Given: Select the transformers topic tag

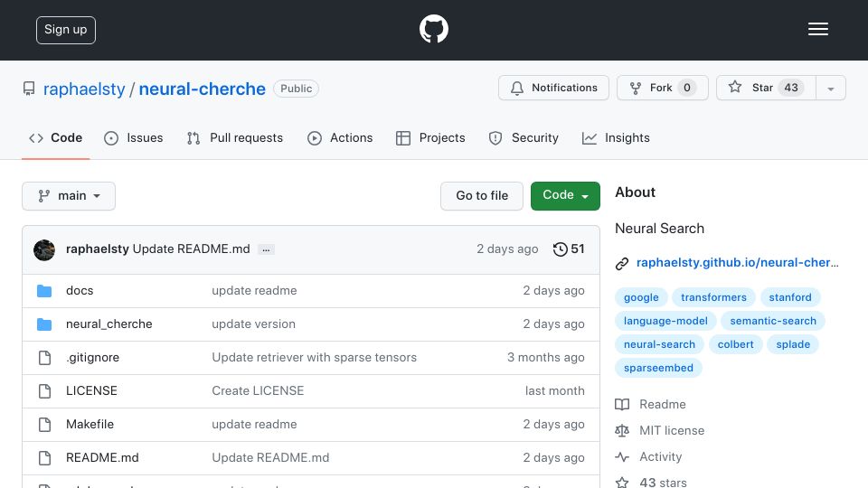Looking at the screenshot, I should click(x=713, y=297).
